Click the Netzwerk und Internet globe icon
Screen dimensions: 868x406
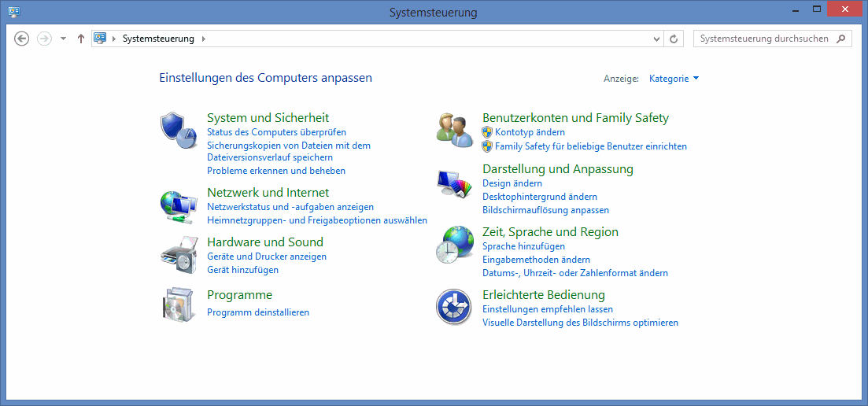tap(179, 207)
